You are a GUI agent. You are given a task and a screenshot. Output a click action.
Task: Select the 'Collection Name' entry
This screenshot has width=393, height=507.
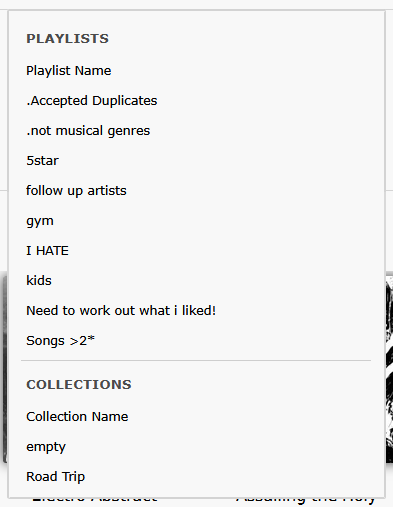[x=77, y=417]
